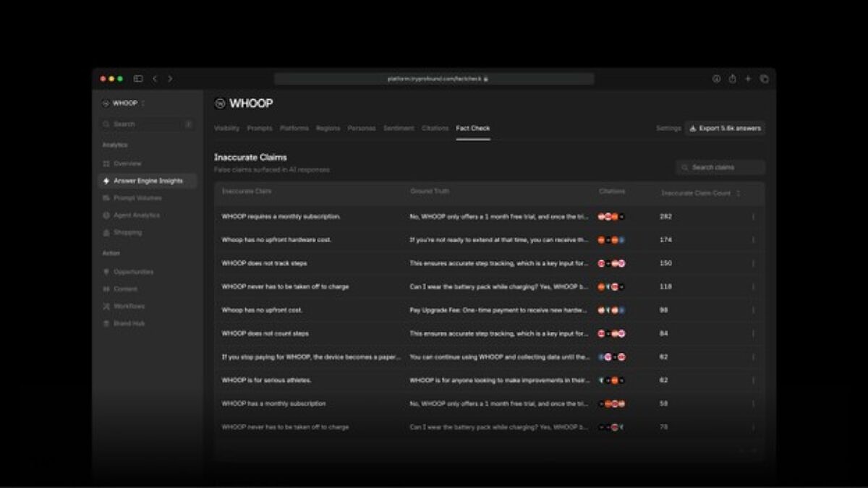Select the Fact Check tab
The width and height of the screenshot is (868, 488).
(x=473, y=128)
